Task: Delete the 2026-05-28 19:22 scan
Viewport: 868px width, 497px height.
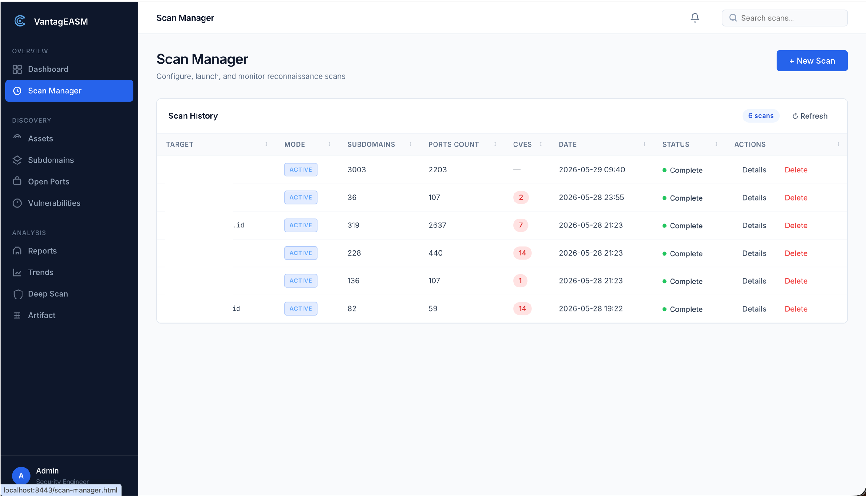Action: pos(796,309)
